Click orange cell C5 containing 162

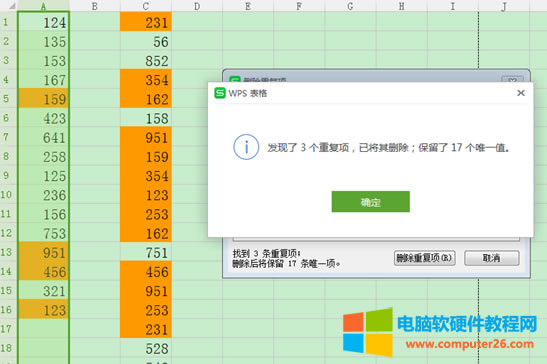click(x=146, y=98)
